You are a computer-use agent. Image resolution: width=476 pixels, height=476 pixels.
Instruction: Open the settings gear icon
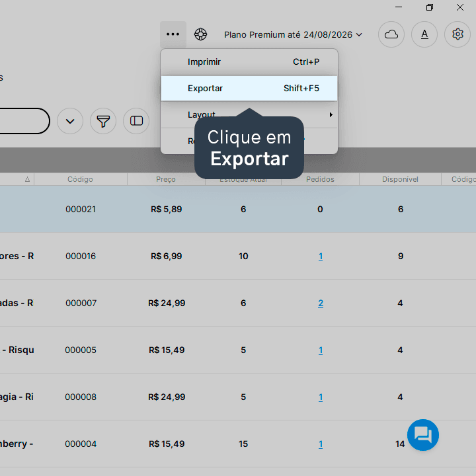(457, 34)
